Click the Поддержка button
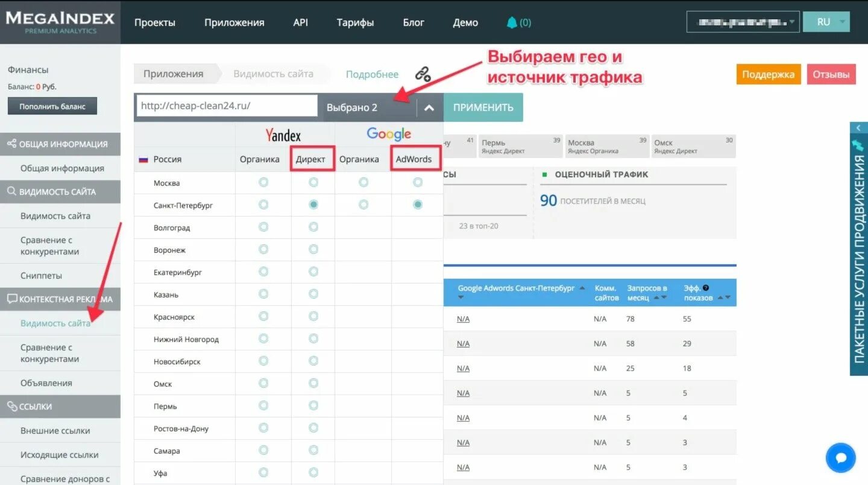 (769, 74)
